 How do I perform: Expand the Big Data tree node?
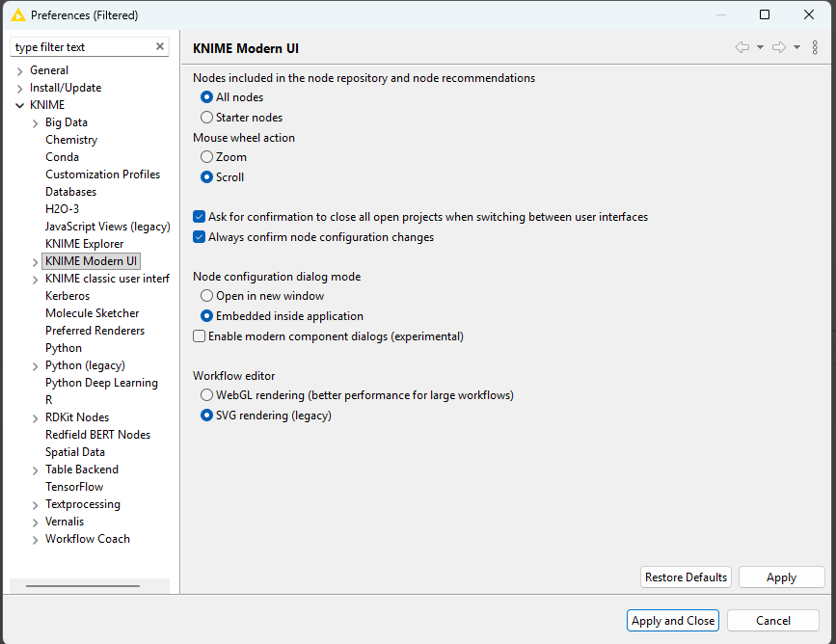click(x=36, y=122)
